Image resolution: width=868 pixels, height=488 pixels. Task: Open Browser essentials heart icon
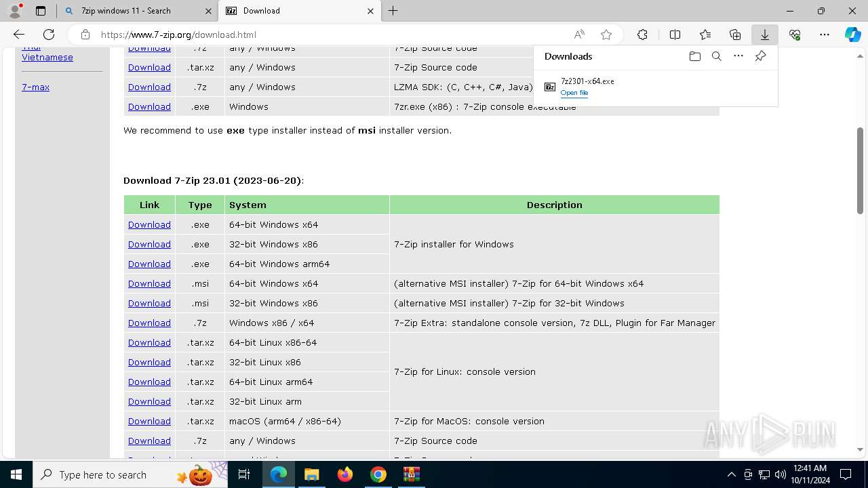click(x=795, y=35)
